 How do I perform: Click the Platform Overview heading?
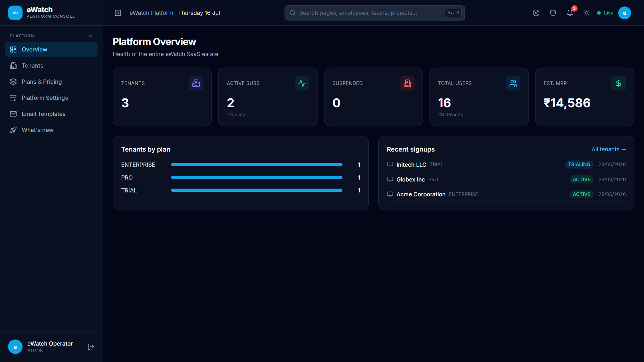154,42
